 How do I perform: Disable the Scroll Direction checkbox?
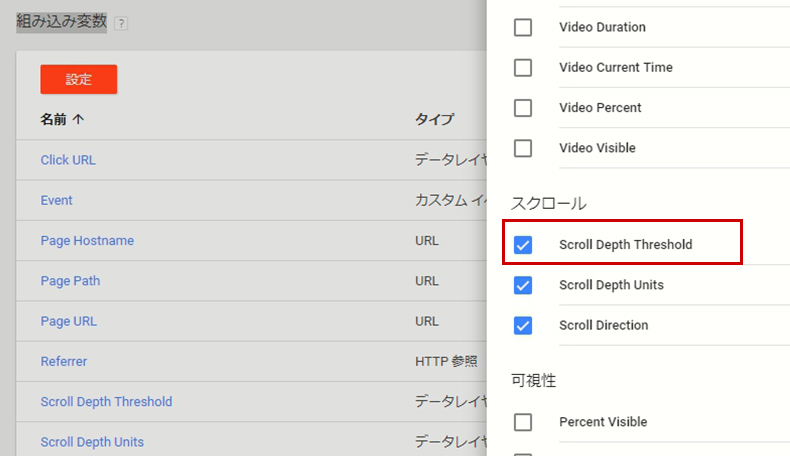[x=522, y=325]
